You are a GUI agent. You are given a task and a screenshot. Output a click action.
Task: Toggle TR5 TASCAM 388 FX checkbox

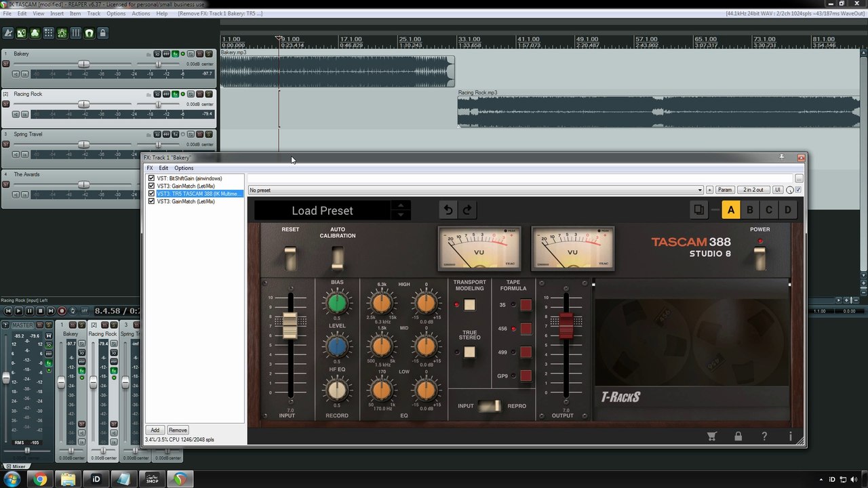[x=152, y=194]
